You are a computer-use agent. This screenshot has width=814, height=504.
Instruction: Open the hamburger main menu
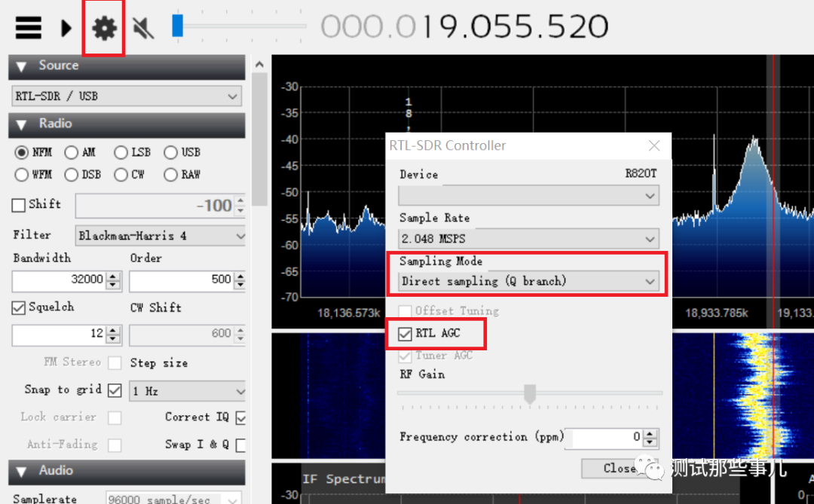click(x=28, y=28)
